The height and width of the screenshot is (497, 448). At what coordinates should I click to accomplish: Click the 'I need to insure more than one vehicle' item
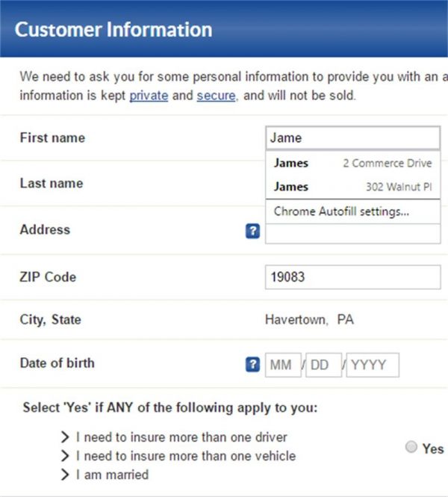(x=186, y=456)
